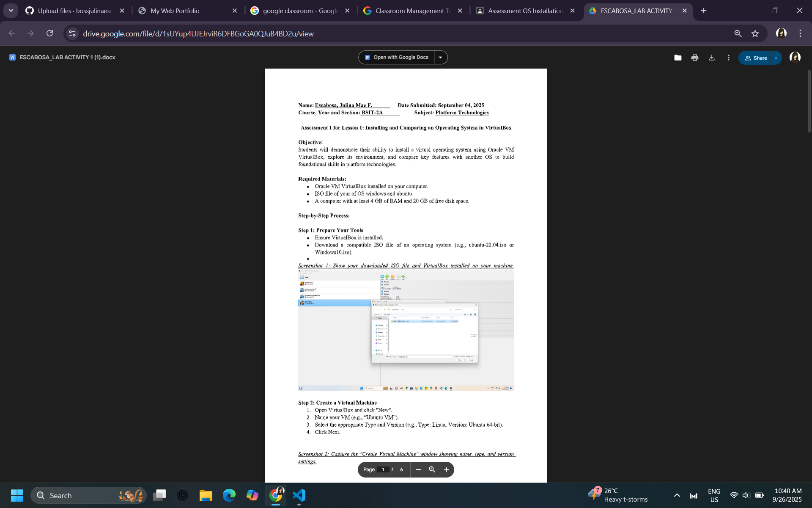Zoom out the document page

point(418,469)
